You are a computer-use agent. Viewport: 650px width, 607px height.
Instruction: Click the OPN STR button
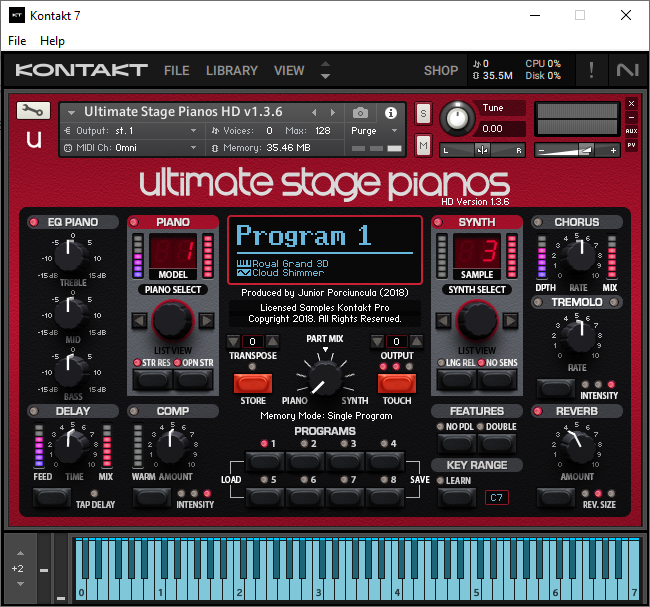(x=193, y=379)
